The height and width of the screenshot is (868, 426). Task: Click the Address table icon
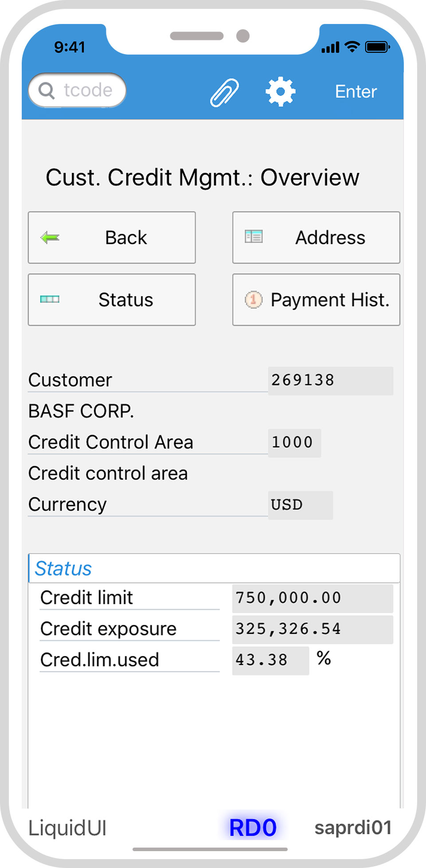254,237
